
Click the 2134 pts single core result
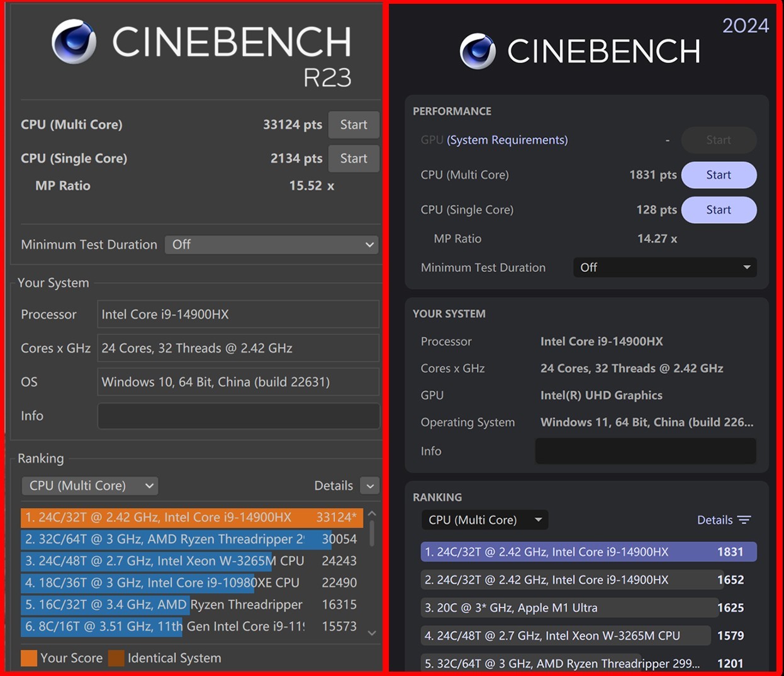(296, 159)
